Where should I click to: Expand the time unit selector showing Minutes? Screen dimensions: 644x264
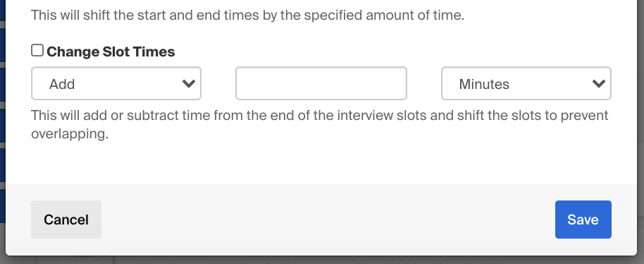[x=526, y=83]
